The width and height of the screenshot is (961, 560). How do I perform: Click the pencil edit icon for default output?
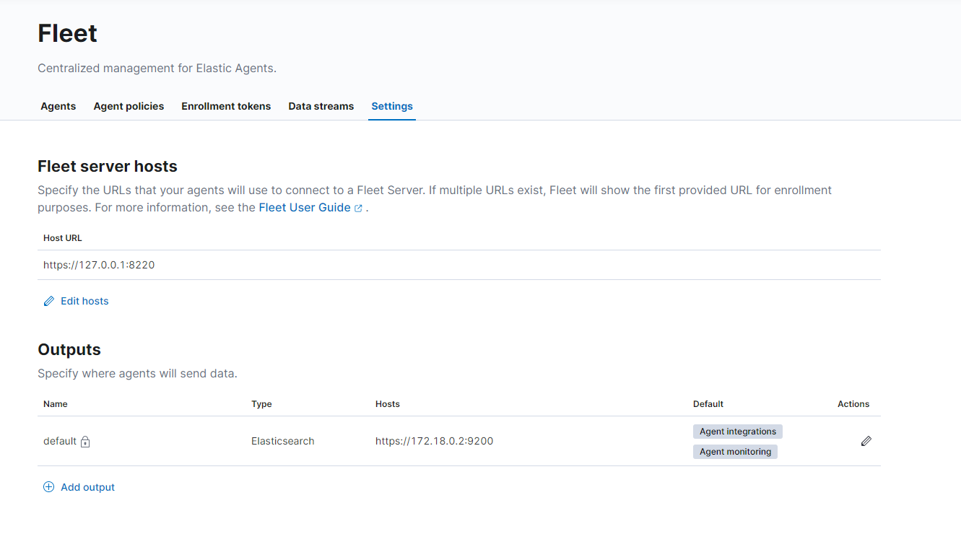(866, 441)
